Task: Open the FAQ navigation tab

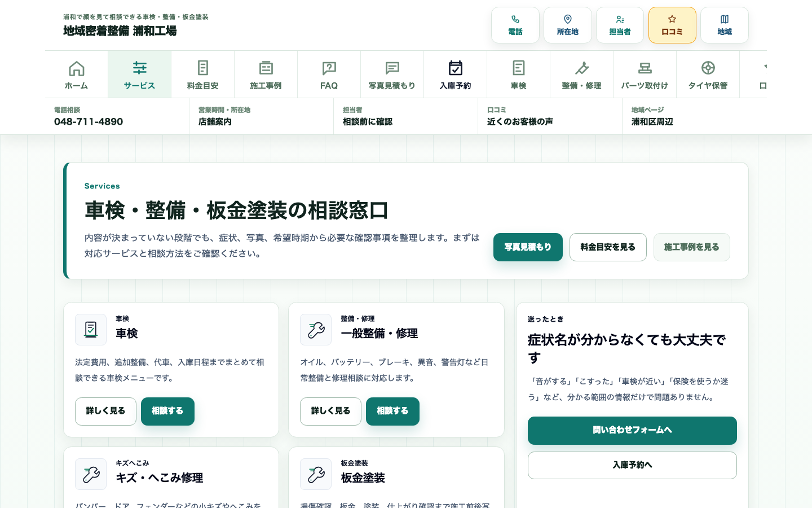Action: pos(329,75)
